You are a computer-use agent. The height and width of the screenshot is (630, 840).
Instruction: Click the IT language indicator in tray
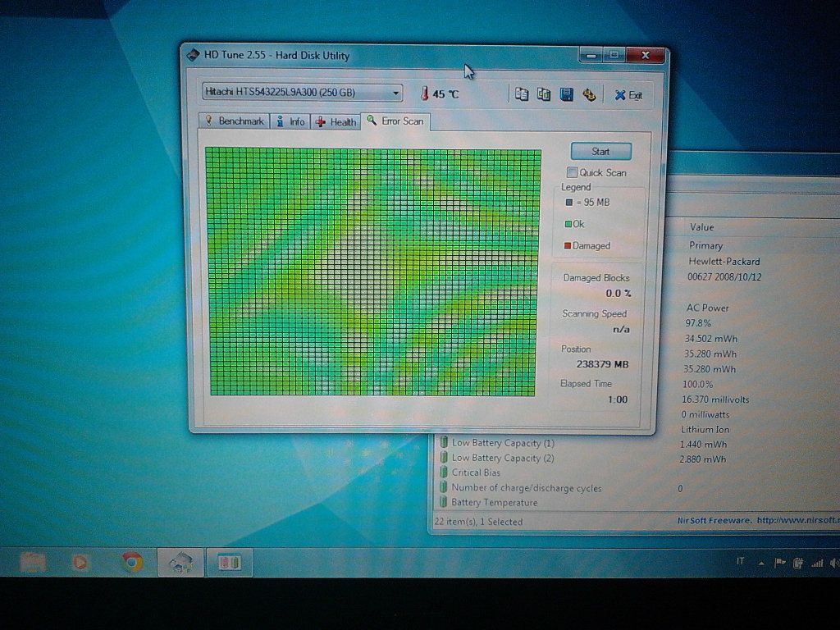[741, 561]
